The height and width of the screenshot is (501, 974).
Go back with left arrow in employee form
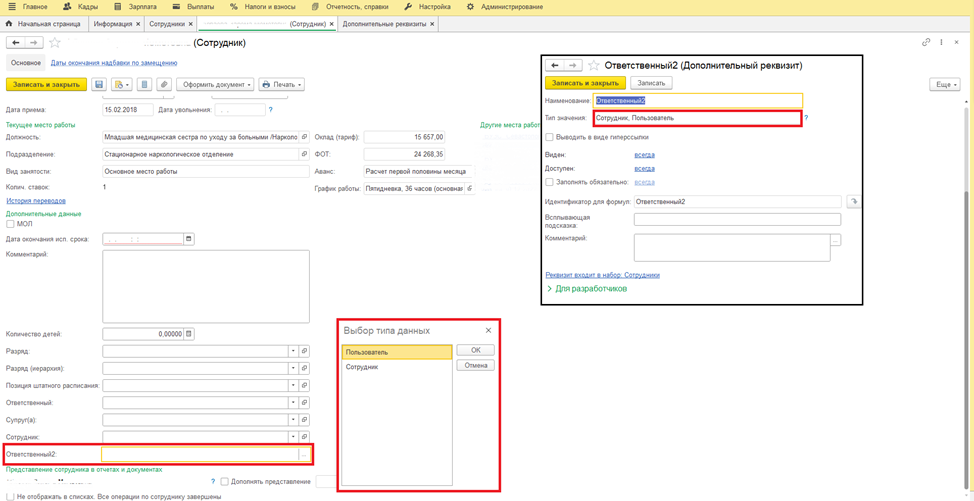coord(16,43)
